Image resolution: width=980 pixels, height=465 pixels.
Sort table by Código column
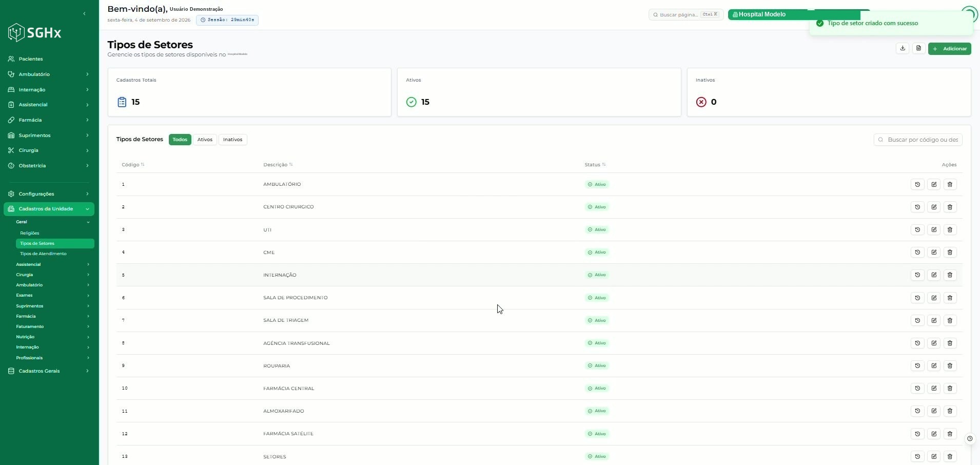pos(133,165)
